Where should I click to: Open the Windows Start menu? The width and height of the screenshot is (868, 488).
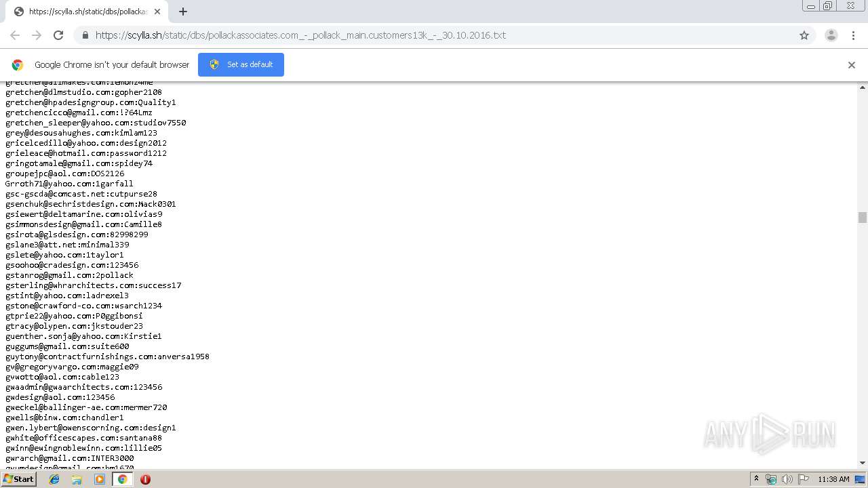pos(18,479)
